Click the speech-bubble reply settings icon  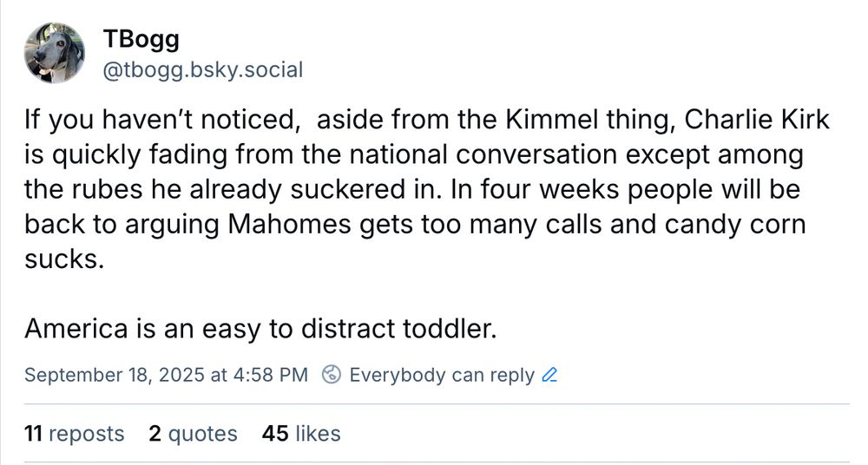pos(331,375)
